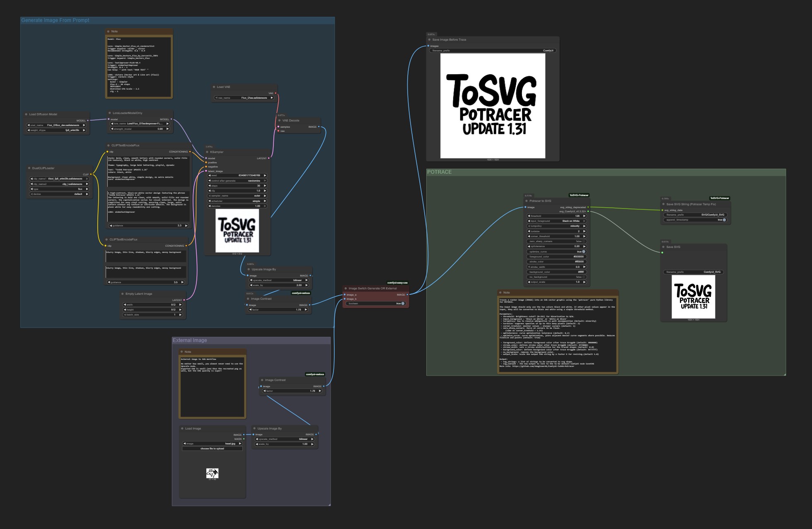Click the KSampler seed value field
The height and width of the screenshot is (529, 812).
237,175
